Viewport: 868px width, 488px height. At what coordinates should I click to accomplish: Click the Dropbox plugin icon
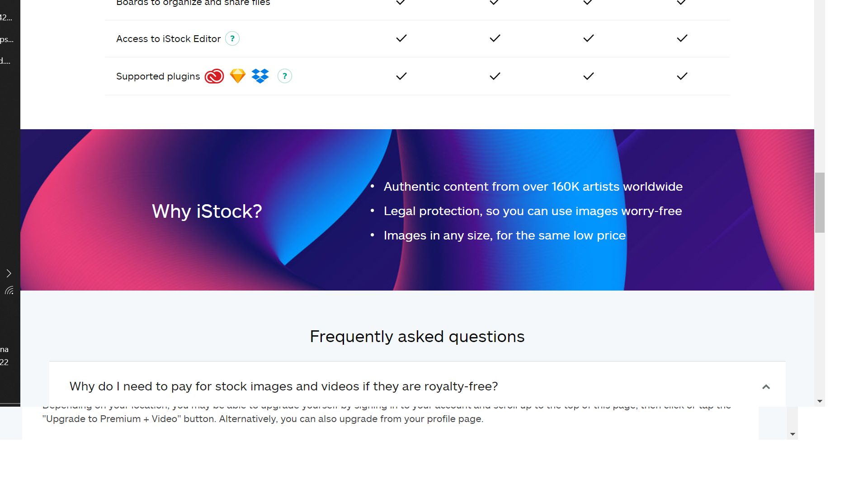(x=260, y=76)
